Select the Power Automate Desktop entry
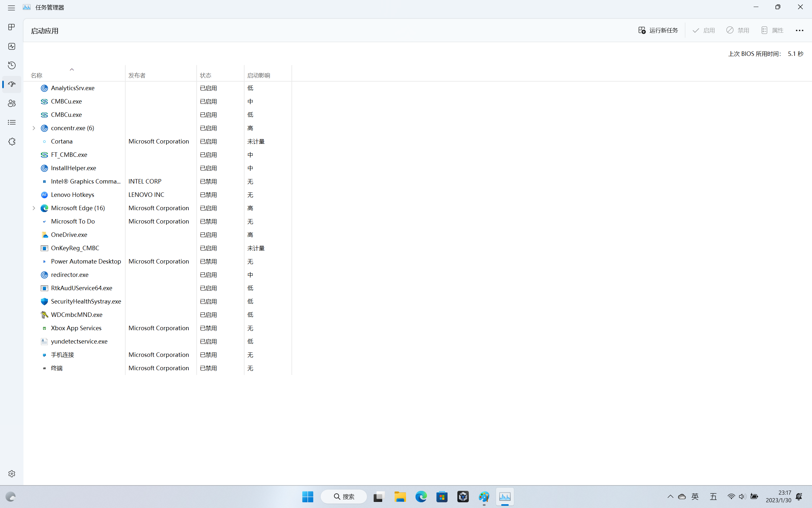The height and width of the screenshot is (508, 812). pyautogui.click(x=158, y=261)
